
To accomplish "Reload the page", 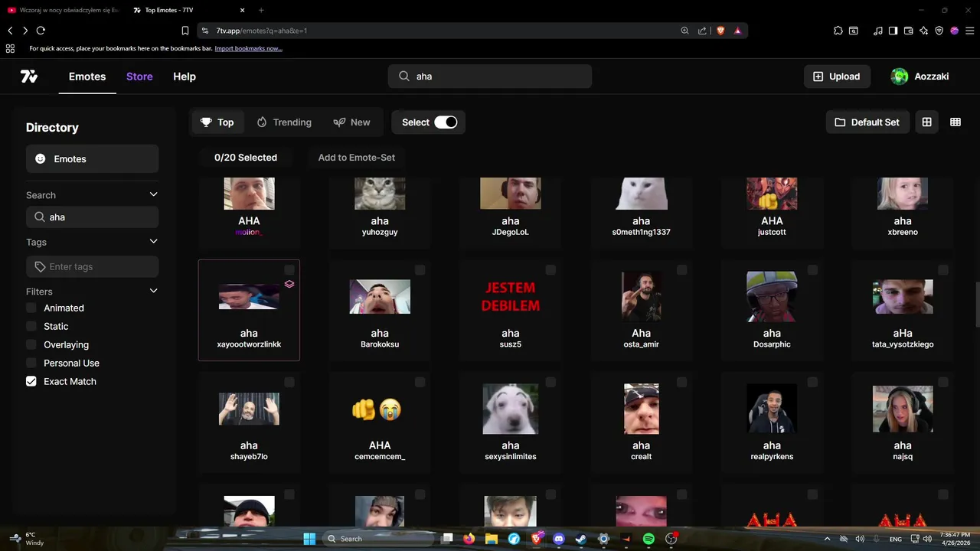I will (x=41, y=31).
